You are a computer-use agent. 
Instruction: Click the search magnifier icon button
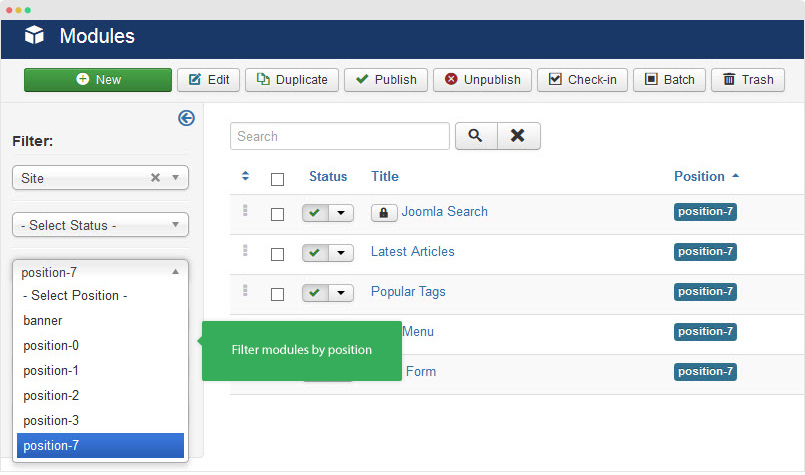pyautogui.click(x=475, y=136)
